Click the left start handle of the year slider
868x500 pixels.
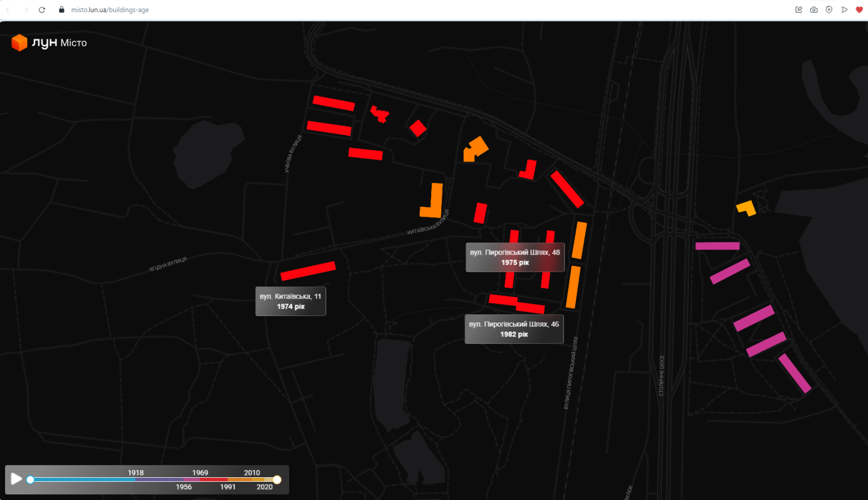(30, 479)
